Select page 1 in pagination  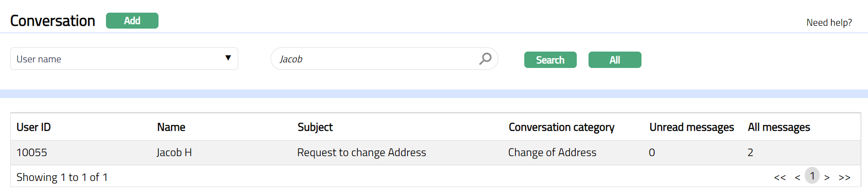tap(812, 176)
